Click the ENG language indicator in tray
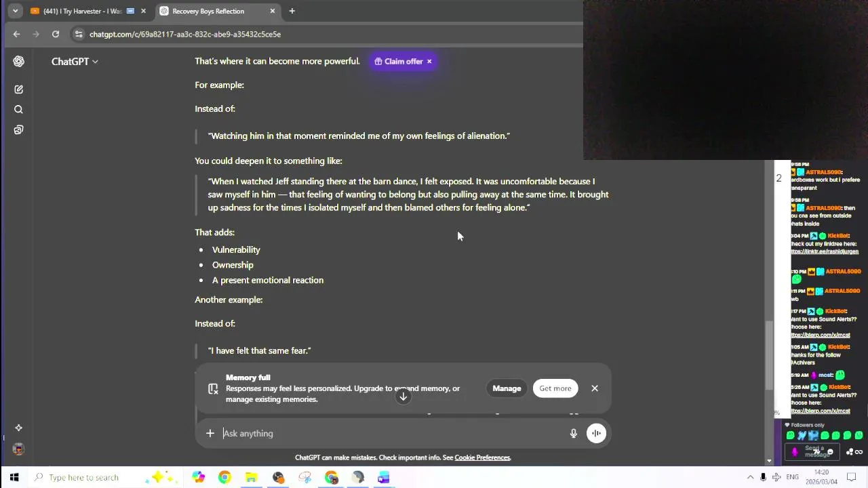Screen dimensions: 868x488 point(792,478)
